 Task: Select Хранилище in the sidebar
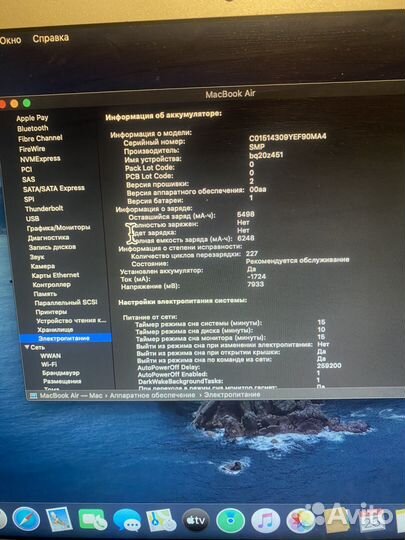[x=55, y=330]
